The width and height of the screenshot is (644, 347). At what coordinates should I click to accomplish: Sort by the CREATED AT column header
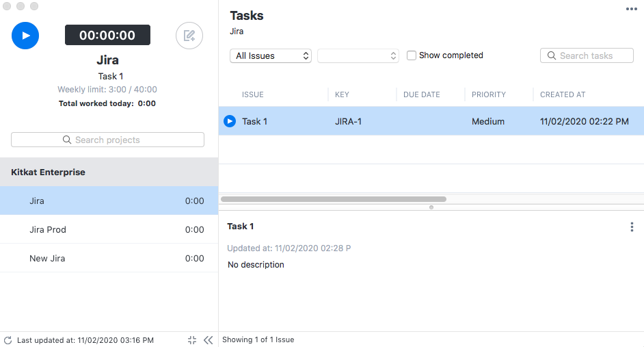coord(563,94)
